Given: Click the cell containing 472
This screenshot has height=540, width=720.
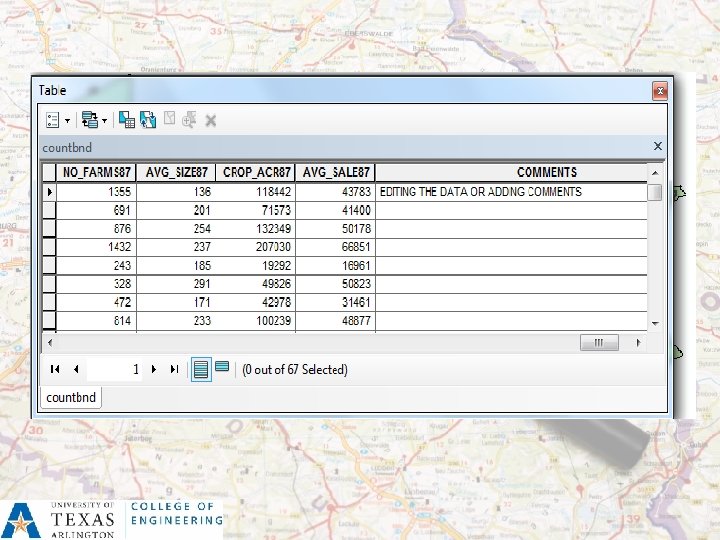Looking at the screenshot, I should click(x=96, y=302).
